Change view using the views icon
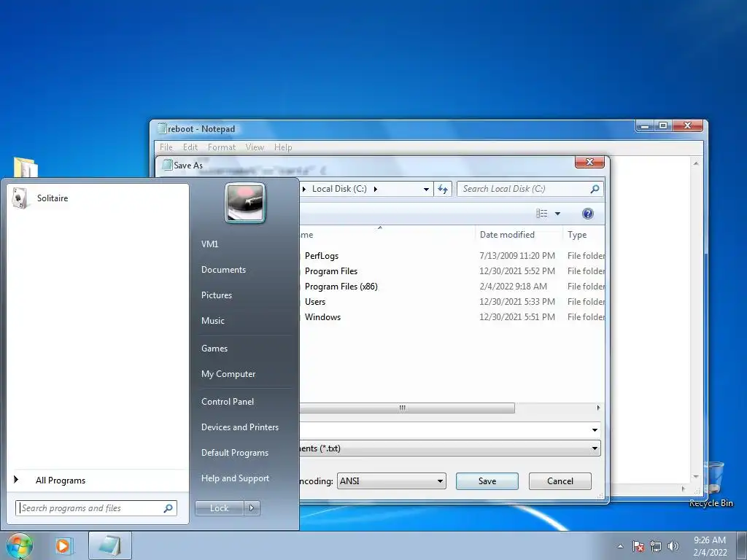Image resolution: width=747 pixels, height=560 pixels. pyautogui.click(x=542, y=214)
